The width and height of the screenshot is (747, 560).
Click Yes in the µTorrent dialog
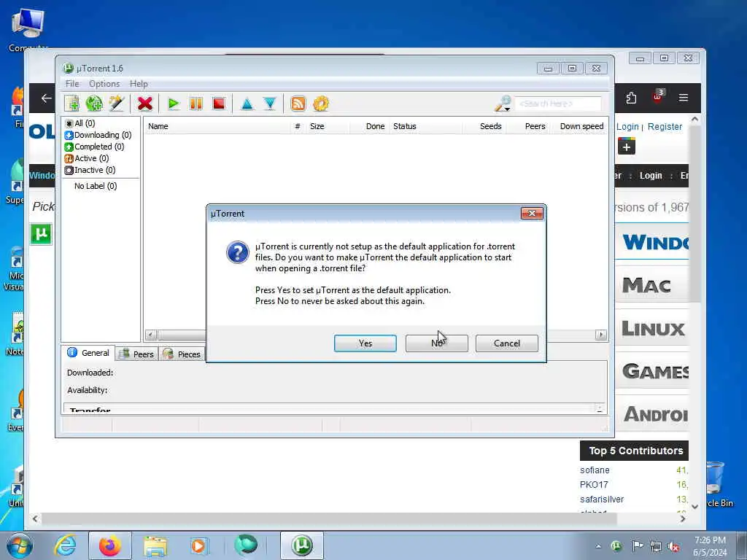pyautogui.click(x=365, y=343)
